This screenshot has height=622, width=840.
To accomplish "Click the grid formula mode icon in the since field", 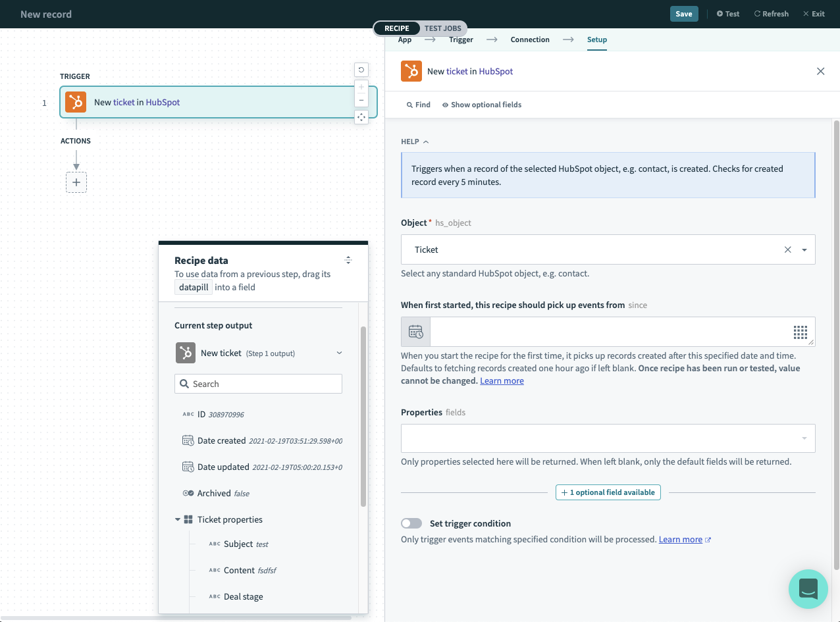I will tap(800, 332).
